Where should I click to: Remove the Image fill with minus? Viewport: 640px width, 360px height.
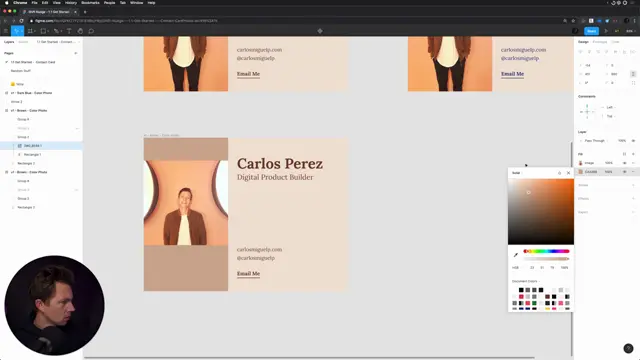633,163
